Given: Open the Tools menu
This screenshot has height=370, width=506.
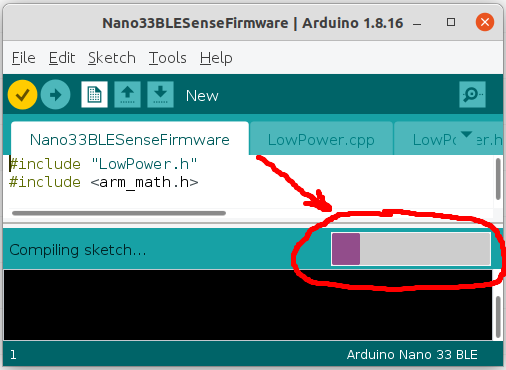Looking at the screenshot, I should (167, 58).
